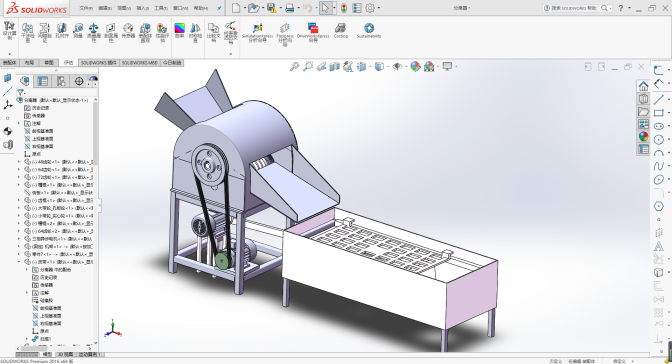672x364 pixels.
Task: Open the Sustainability tool
Action: point(369,31)
